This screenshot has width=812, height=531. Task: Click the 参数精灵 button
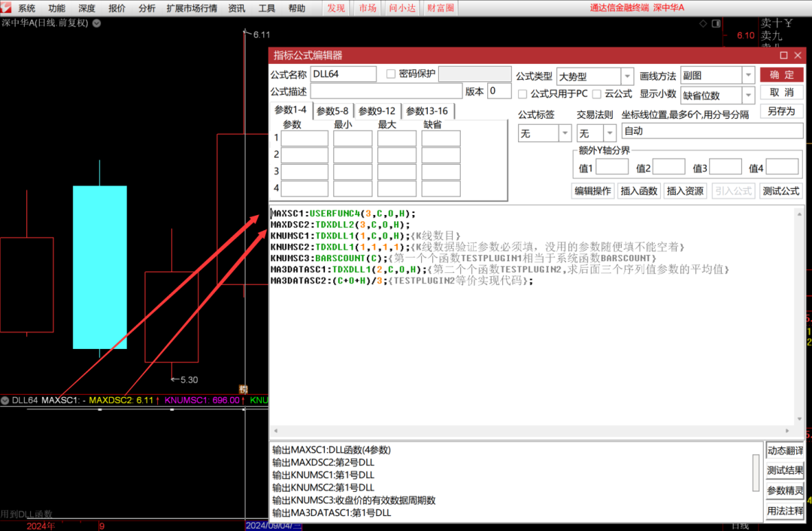click(784, 490)
